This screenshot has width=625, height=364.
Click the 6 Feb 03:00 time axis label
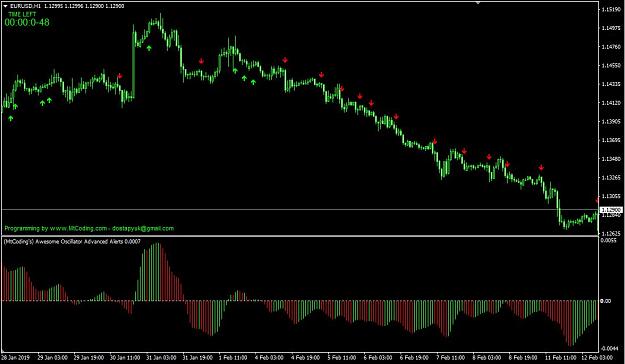click(x=377, y=358)
